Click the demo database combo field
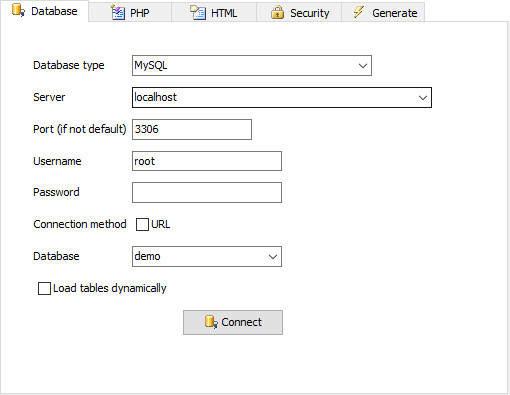The height and width of the screenshot is (395, 510). coord(207,257)
